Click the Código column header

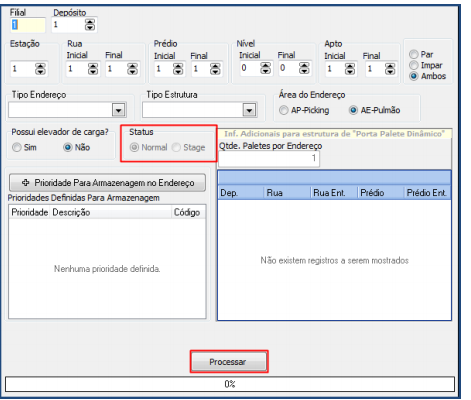coord(189,212)
